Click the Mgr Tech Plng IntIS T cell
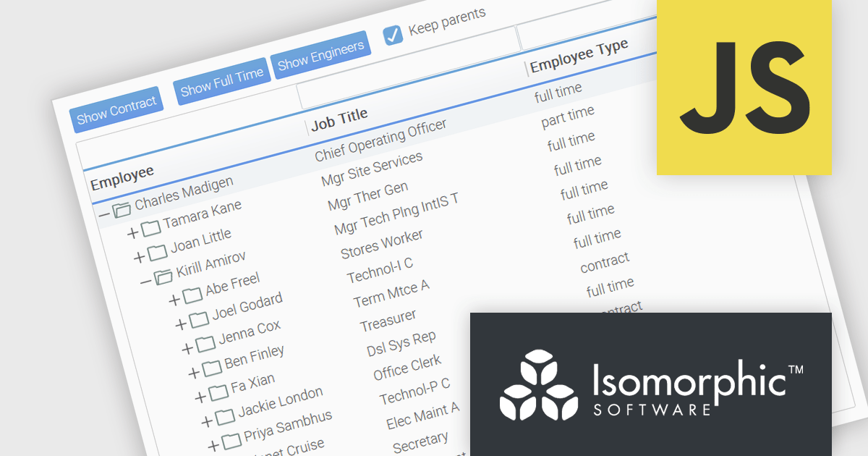Screen dimensions: 868x456 [x=396, y=214]
